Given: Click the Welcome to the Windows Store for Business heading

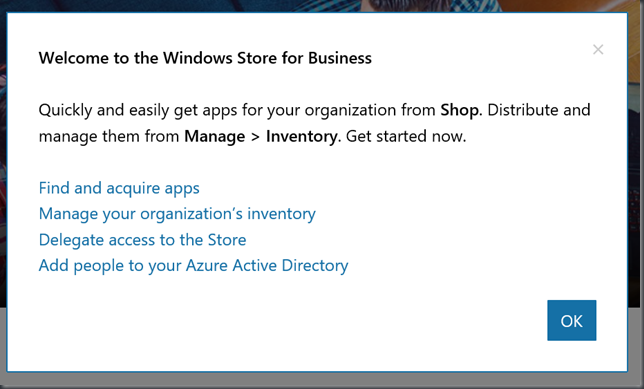Looking at the screenshot, I should [205, 58].
